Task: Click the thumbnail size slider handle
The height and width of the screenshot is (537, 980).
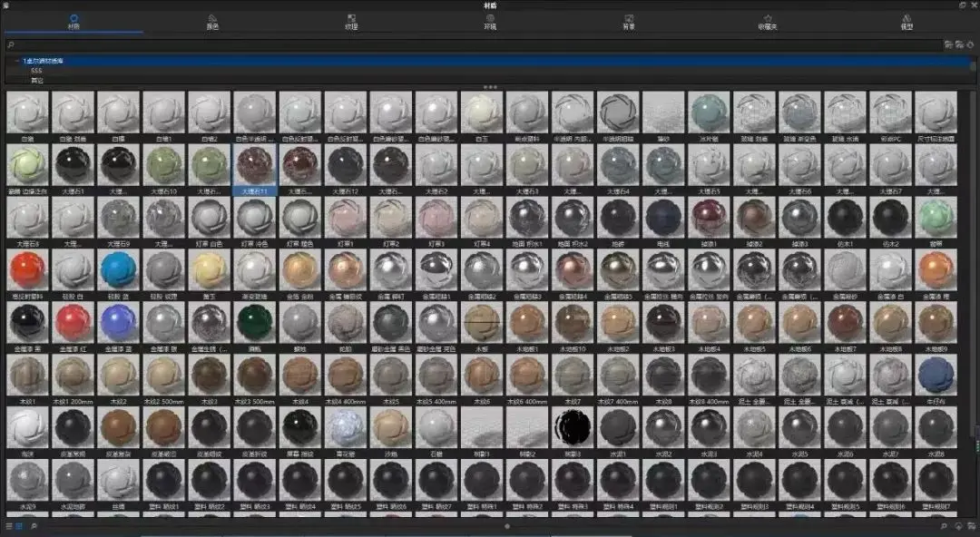Action: pyautogui.click(x=507, y=526)
